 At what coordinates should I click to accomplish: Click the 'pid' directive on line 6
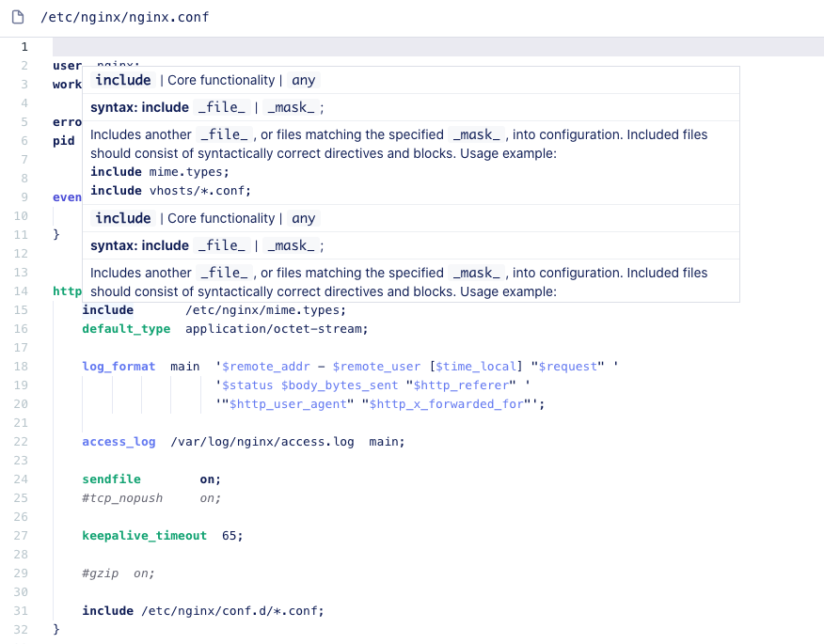(64, 141)
